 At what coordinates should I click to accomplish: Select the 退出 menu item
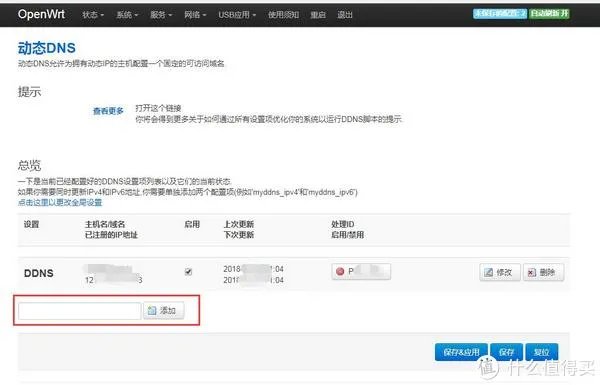click(x=345, y=15)
